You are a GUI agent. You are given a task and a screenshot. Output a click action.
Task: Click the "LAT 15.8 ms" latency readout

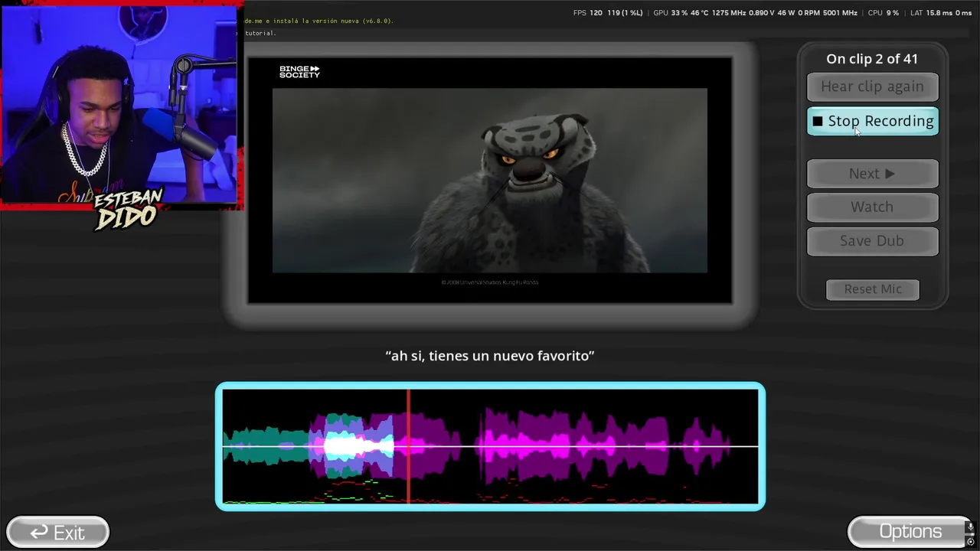[932, 13]
